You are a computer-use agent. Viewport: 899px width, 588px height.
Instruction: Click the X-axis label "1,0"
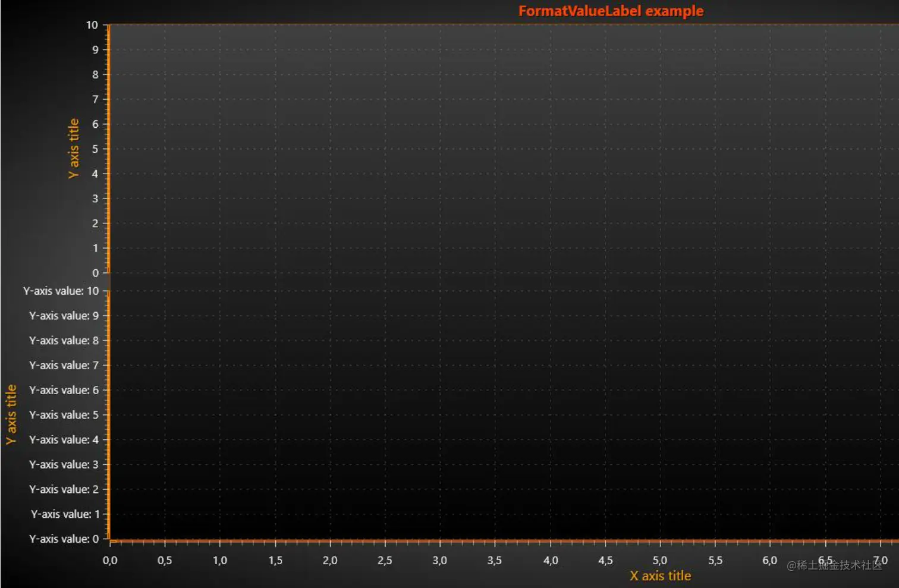coord(220,561)
